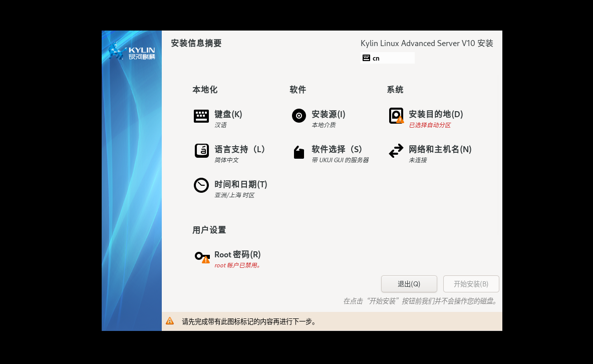Click the 安装信息摘要 page title
Viewport: 593px width, 364px height.
(196, 43)
